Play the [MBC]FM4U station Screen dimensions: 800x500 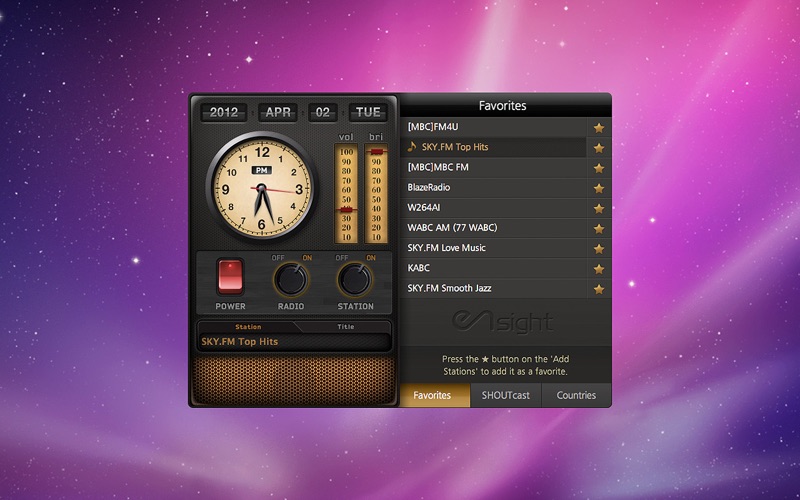coord(493,127)
